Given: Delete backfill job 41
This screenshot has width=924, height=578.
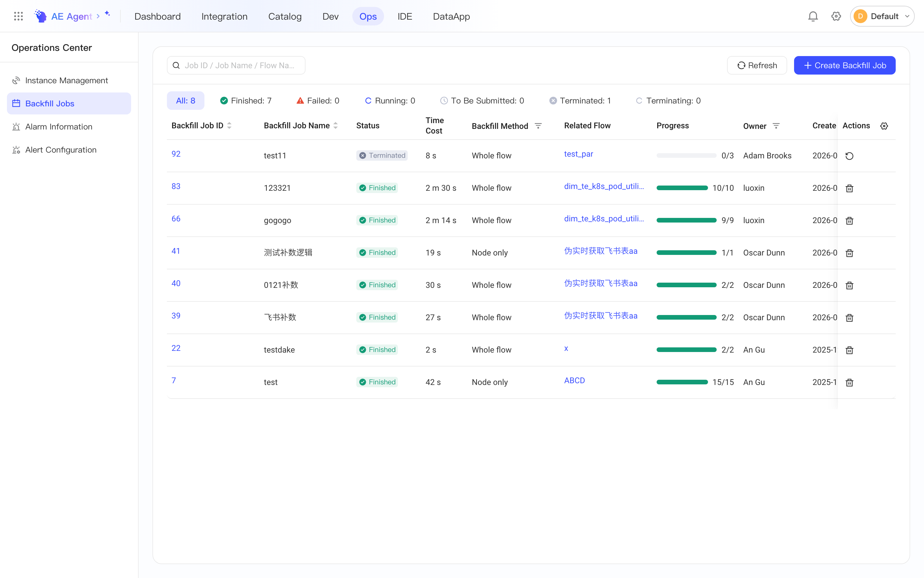Looking at the screenshot, I should coord(849,253).
